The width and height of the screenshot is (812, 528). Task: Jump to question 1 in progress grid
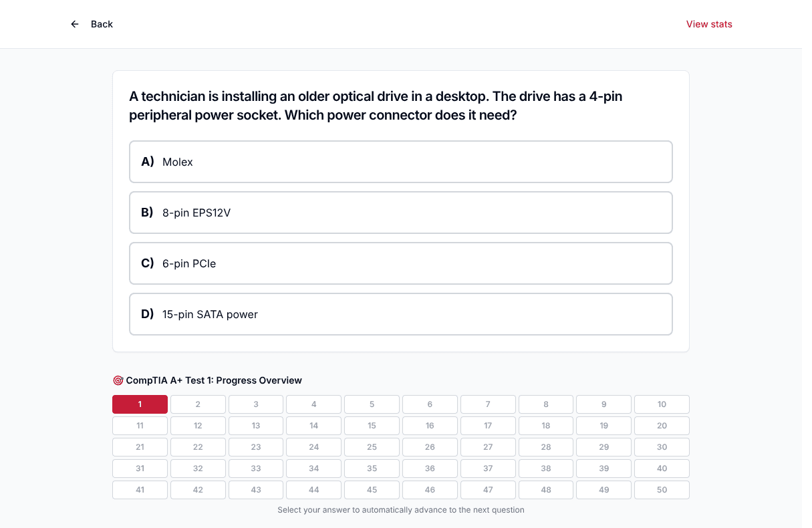[x=140, y=404]
